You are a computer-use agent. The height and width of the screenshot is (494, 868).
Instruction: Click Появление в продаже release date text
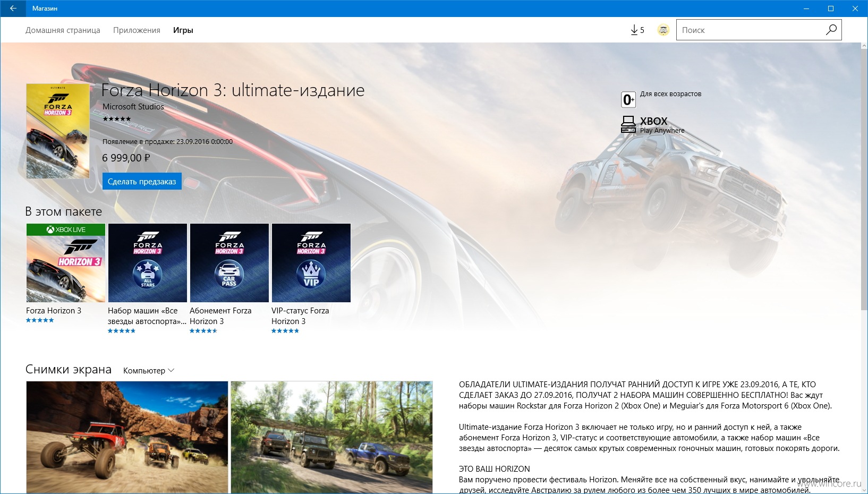[x=167, y=142]
